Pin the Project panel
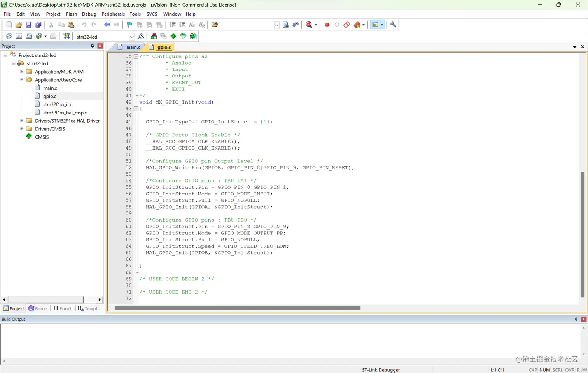Viewport: 588px width, 373px height. [93, 46]
